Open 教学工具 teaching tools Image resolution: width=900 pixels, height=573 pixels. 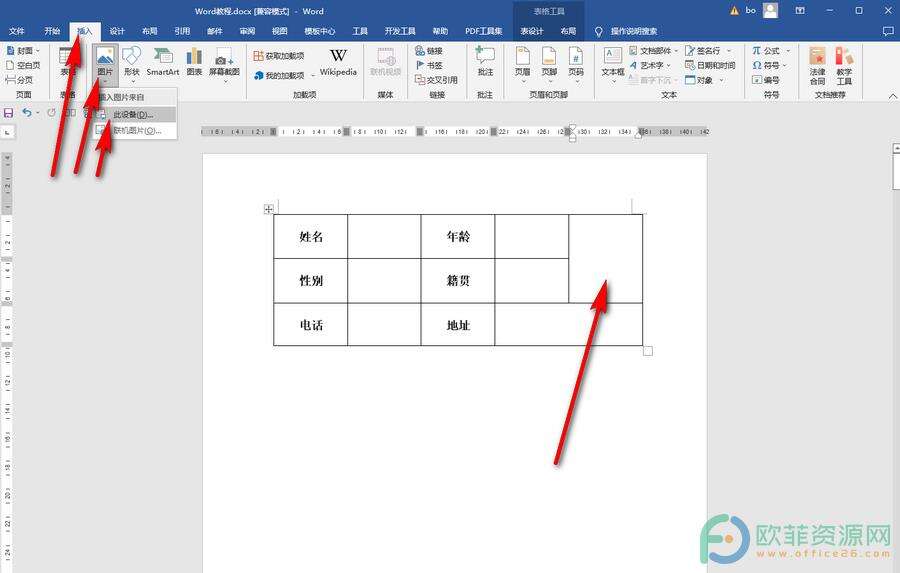[x=844, y=66]
